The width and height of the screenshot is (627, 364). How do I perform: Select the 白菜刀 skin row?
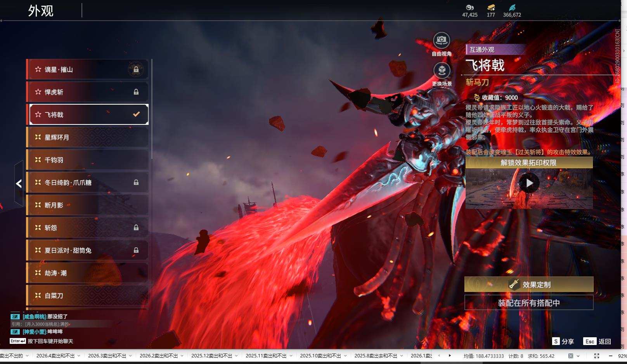tap(88, 295)
